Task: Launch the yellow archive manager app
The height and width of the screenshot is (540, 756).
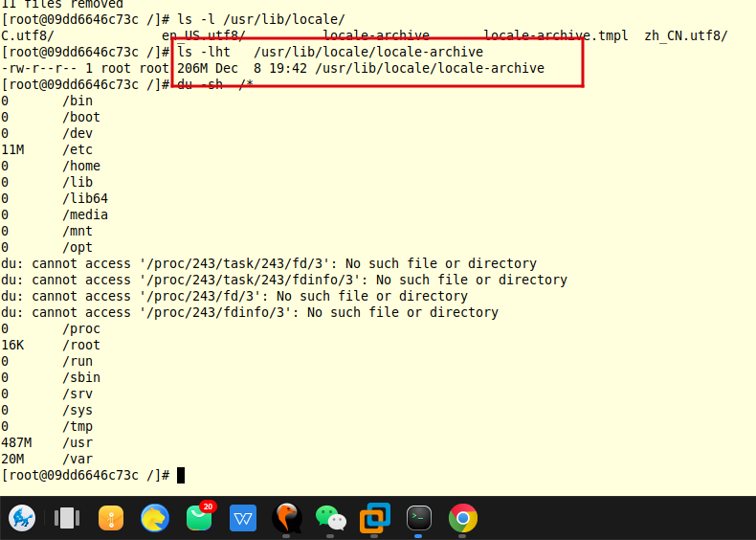Action: pos(111,518)
